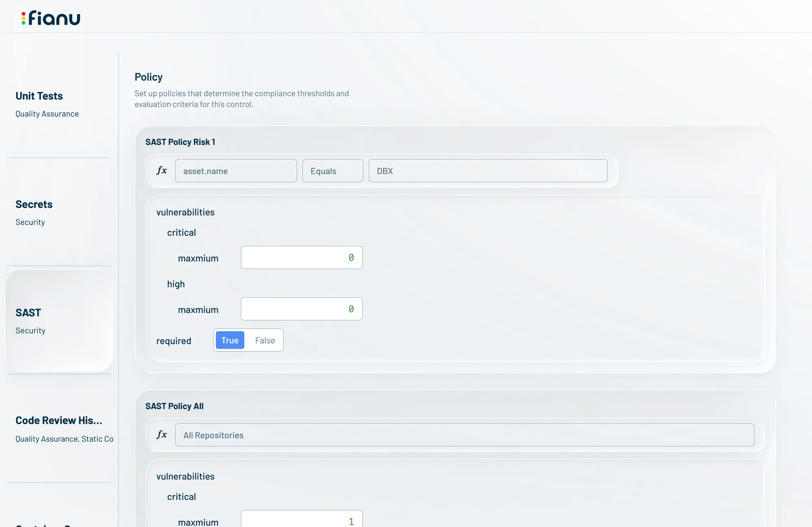Click high maxmium field in Risk 1
Screen dimensions: 812x527
pos(302,309)
